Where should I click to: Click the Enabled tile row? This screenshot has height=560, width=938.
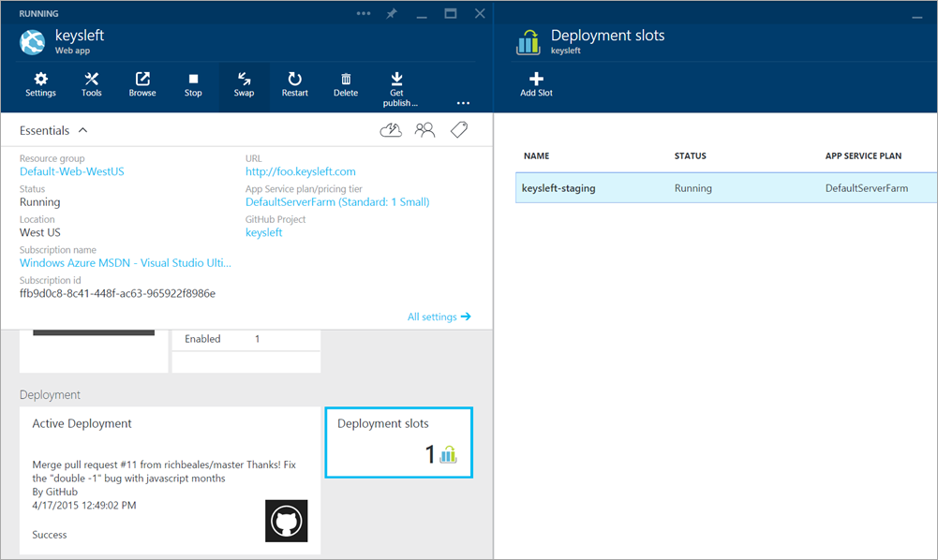click(246, 339)
